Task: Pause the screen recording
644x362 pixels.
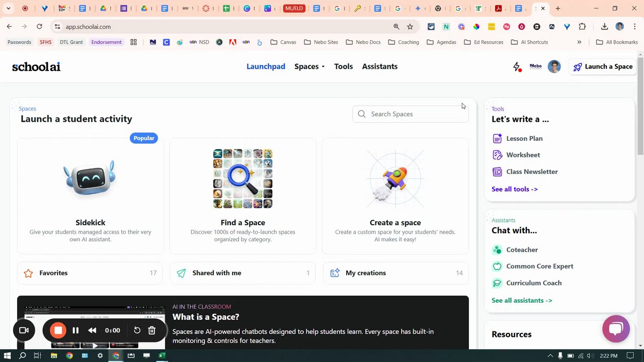Action: pyautogui.click(x=75, y=330)
